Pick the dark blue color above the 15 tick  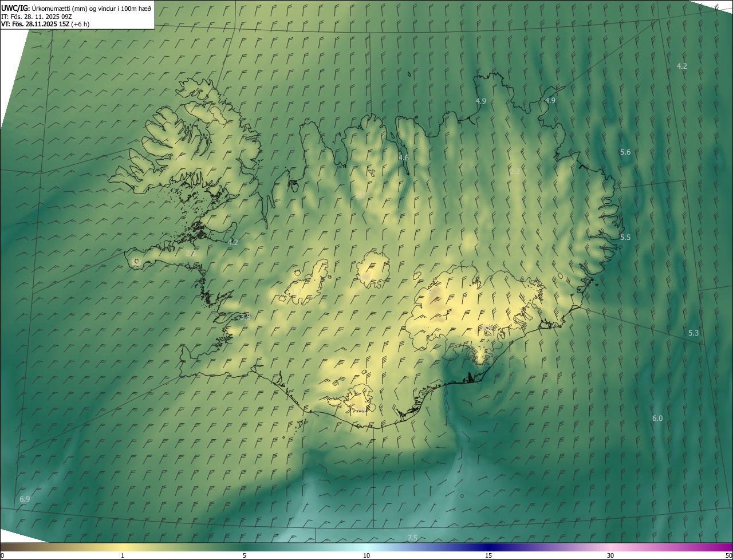click(488, 547)
